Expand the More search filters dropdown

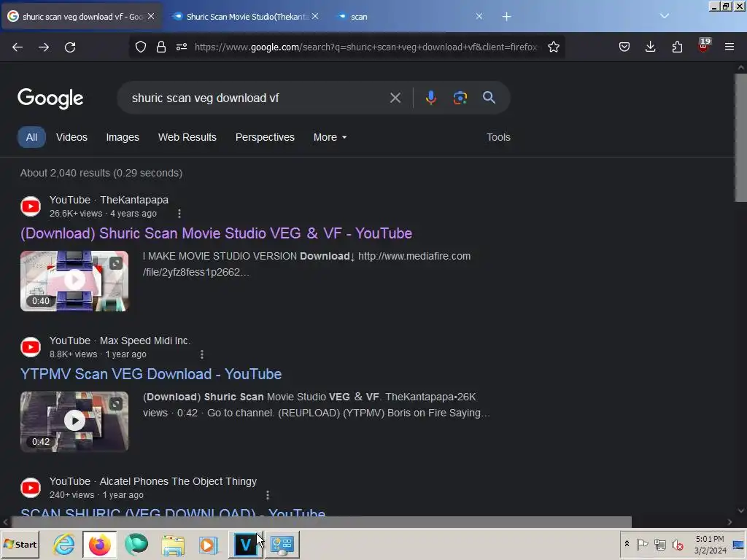pyautogui.click(x=330, y=137)
